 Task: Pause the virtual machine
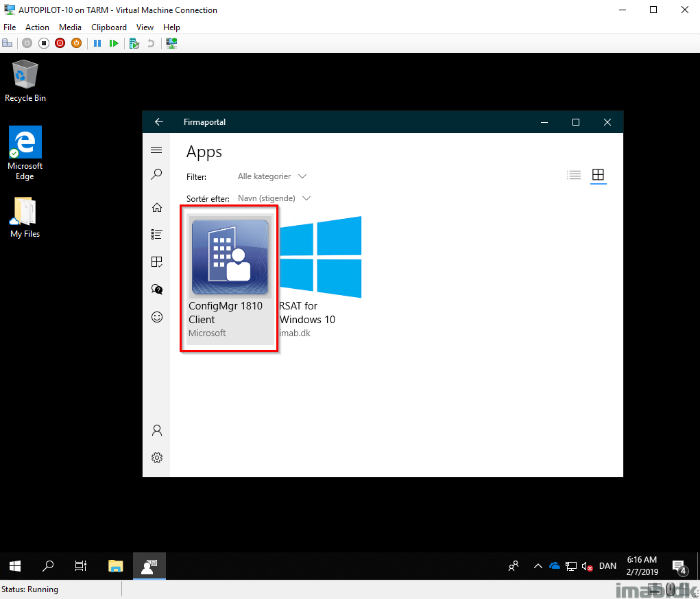[x=97, y=43]
